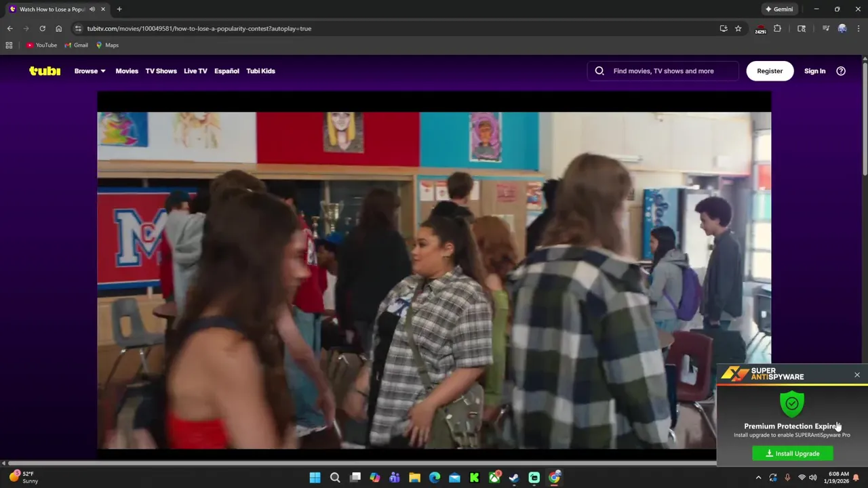Launch Microsoft Edge from taskbar
The width and height of the screenshot is (868, 488).
[x=435, y=477]
